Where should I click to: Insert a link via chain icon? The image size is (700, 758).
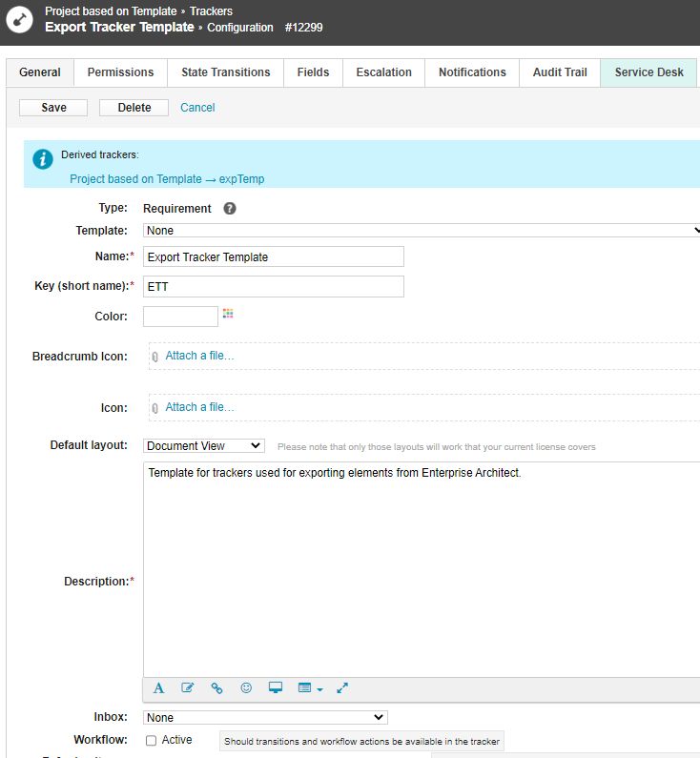pos(217,687)
